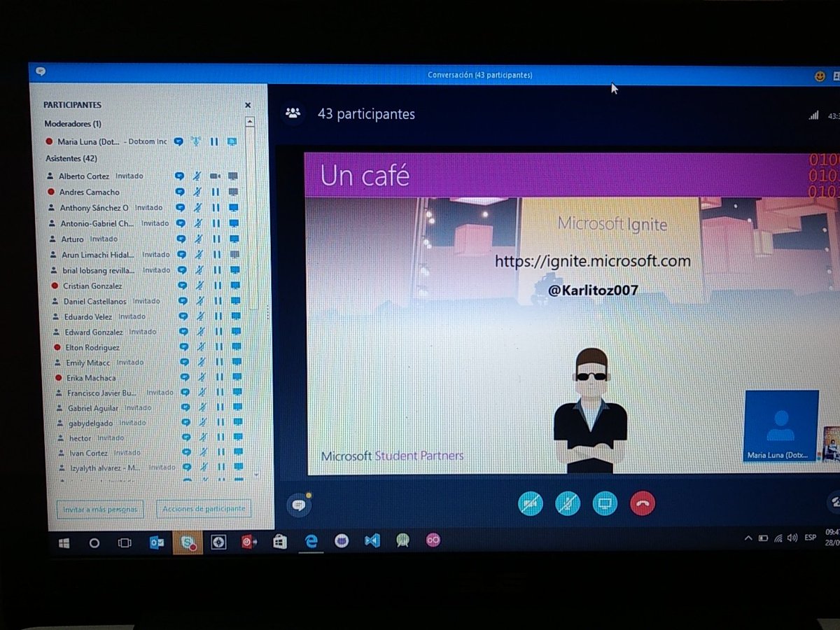Open Windows Store from the taskbar
The image size is (840, 630).
coord(280,541)
